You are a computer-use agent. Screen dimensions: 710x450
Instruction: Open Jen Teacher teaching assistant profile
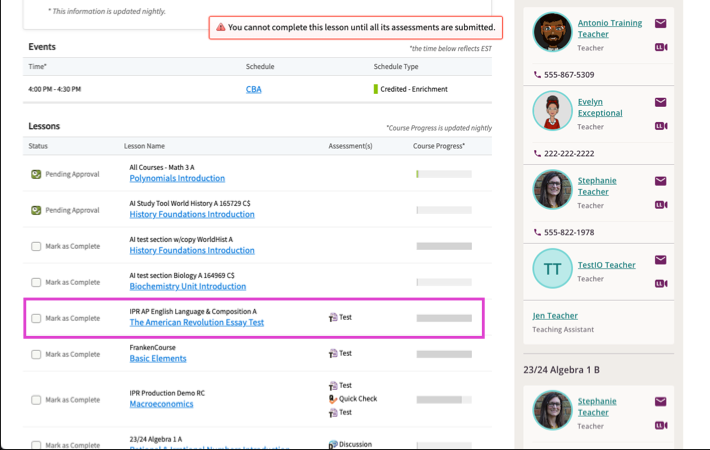[555, 316]
